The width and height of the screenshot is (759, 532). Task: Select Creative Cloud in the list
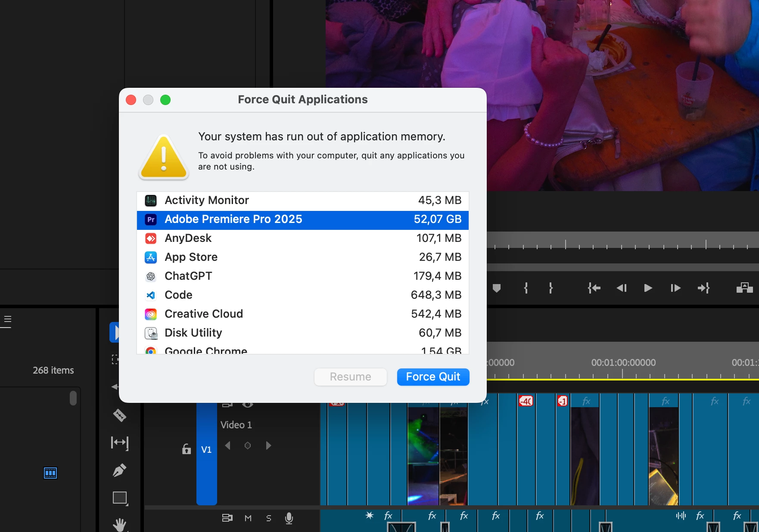click(302, 314)
